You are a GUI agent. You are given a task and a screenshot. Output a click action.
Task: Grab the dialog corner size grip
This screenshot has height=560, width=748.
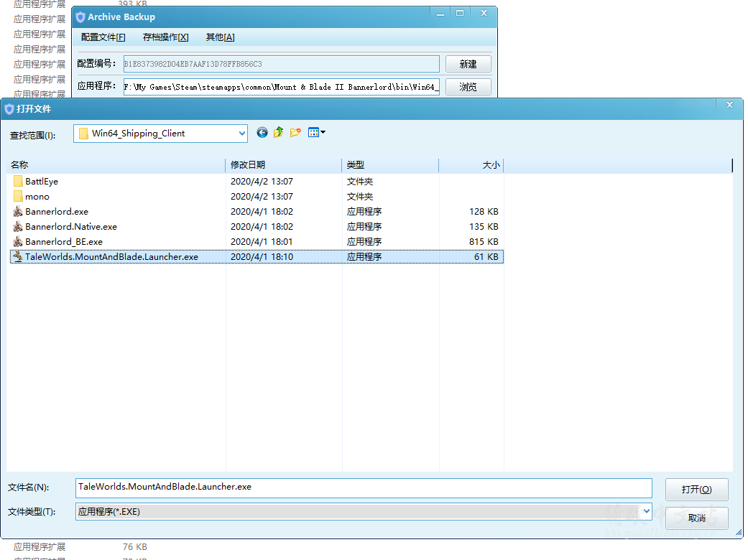point(739,533)
